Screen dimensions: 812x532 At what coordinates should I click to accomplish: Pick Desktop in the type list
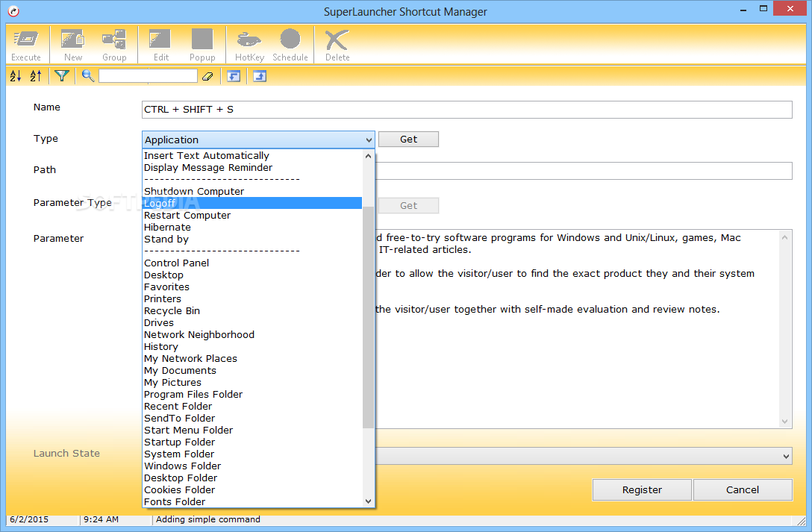[x=253, y=275]
